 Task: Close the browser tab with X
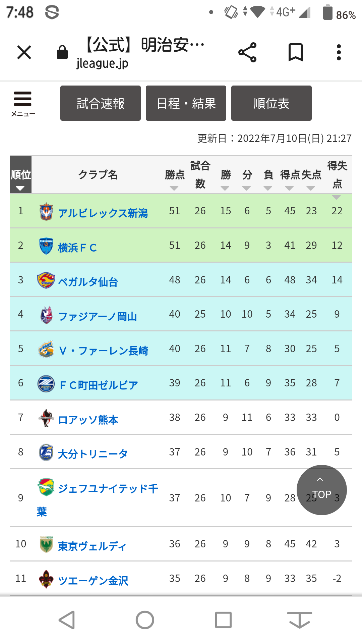click(24, 53)
